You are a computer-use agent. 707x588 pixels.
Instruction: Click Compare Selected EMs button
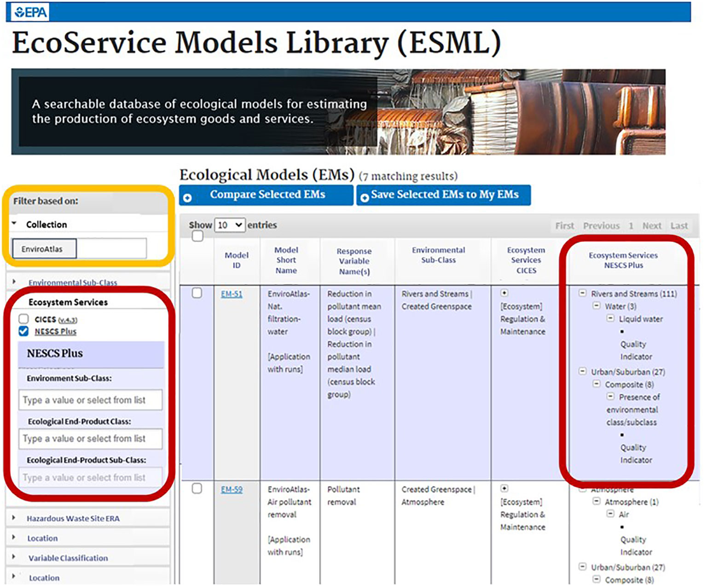click(x=266, y=195)
